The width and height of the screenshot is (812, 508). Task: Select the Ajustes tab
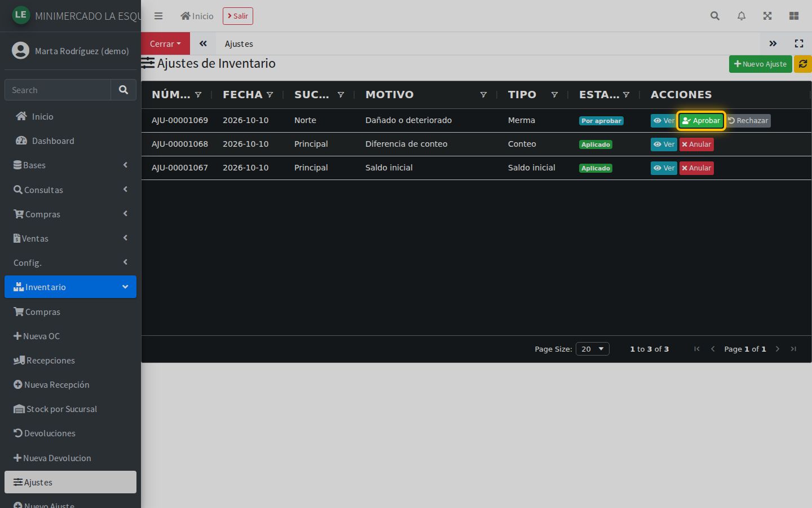(x=239, y=43)
